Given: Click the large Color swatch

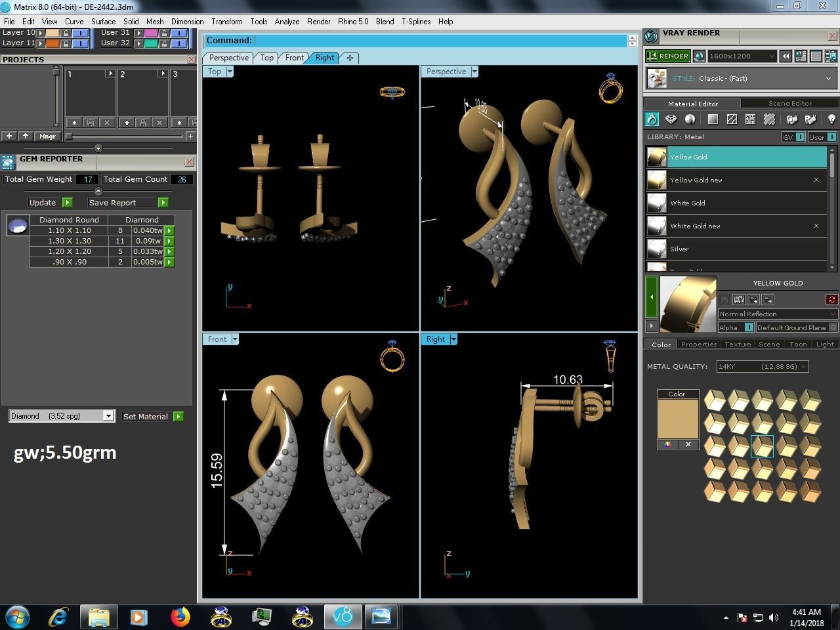Looking at the screenshot, I should (677, 419).
